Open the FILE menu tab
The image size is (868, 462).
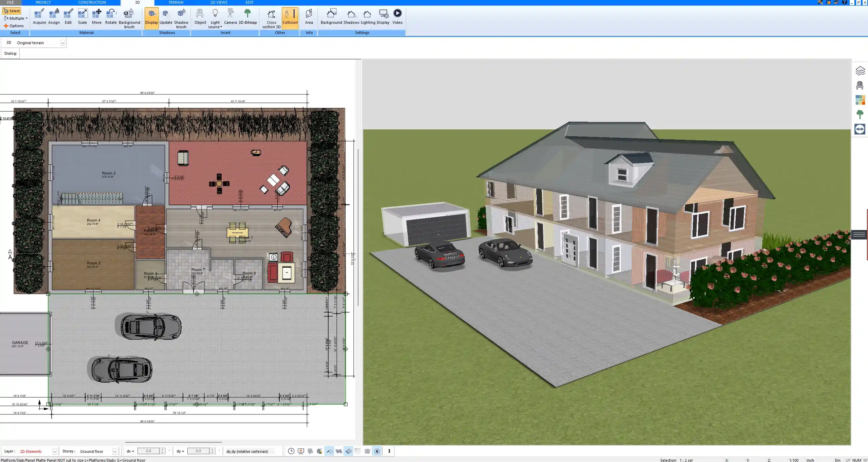(x=11, y=2)
